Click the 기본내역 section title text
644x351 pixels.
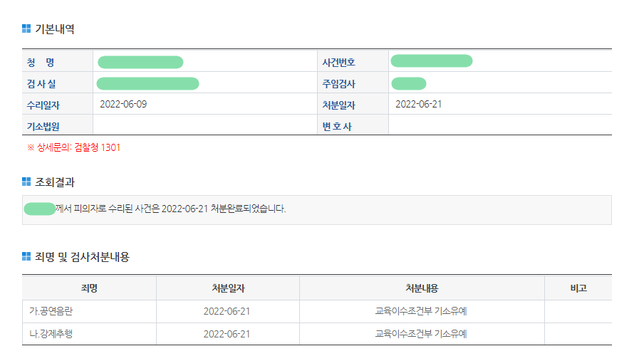(55, 29)
